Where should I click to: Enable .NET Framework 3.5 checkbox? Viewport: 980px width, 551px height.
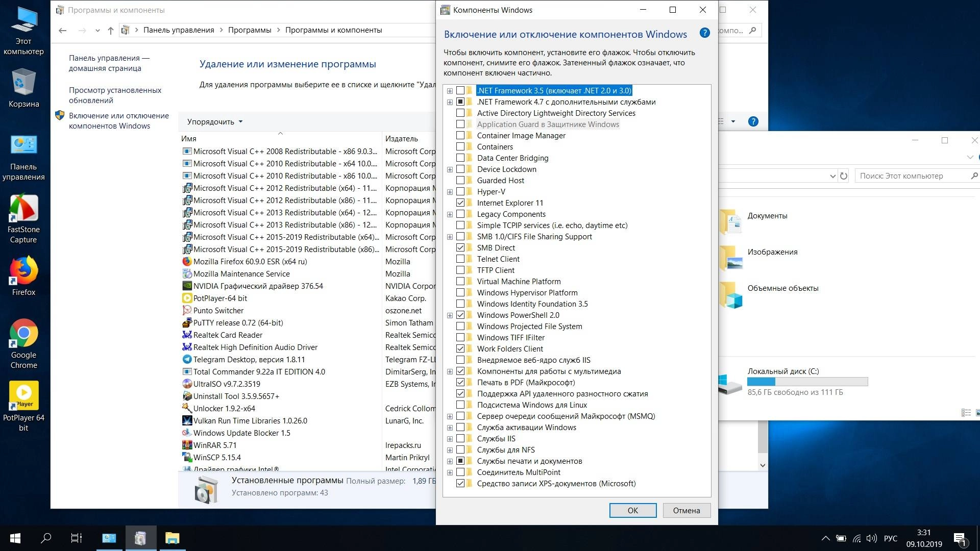pos(460,91)
